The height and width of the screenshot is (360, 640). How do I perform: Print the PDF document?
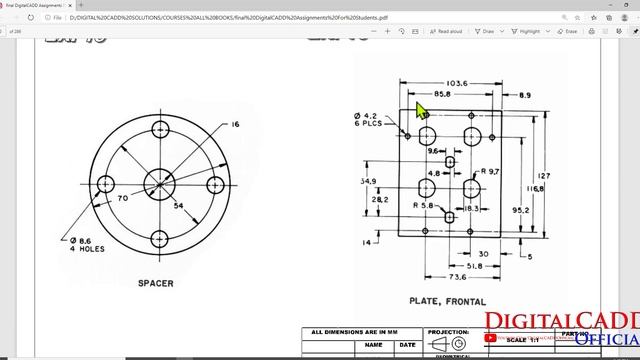point(591,31)
